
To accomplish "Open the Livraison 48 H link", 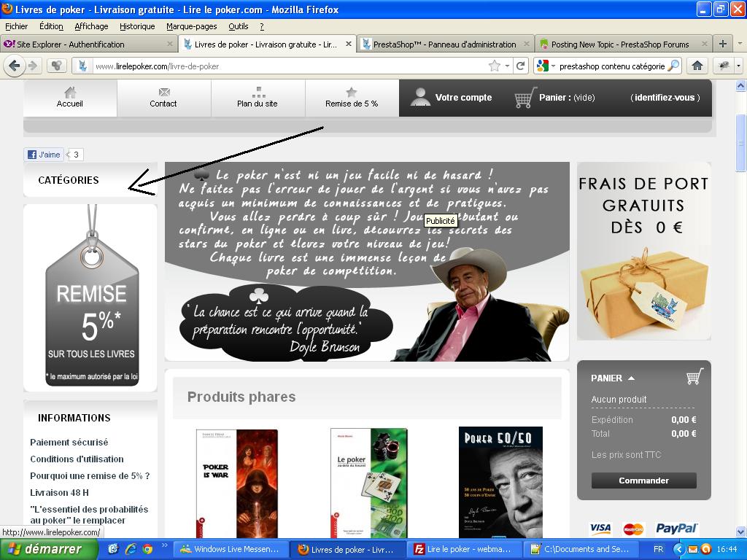I will pyautogui.click(x=60, y=492).
